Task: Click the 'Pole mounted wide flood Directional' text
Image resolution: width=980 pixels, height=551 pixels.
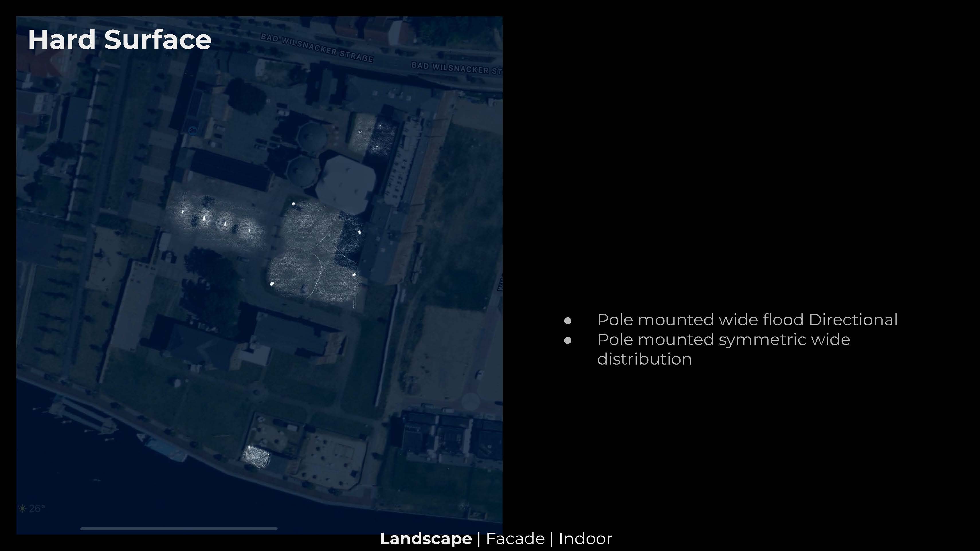Action: 747,320
